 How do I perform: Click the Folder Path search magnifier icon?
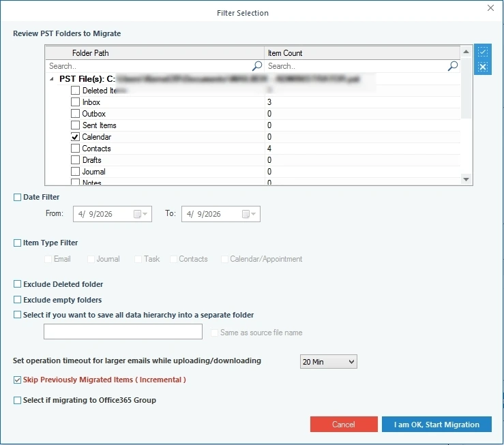pos(257,66)
